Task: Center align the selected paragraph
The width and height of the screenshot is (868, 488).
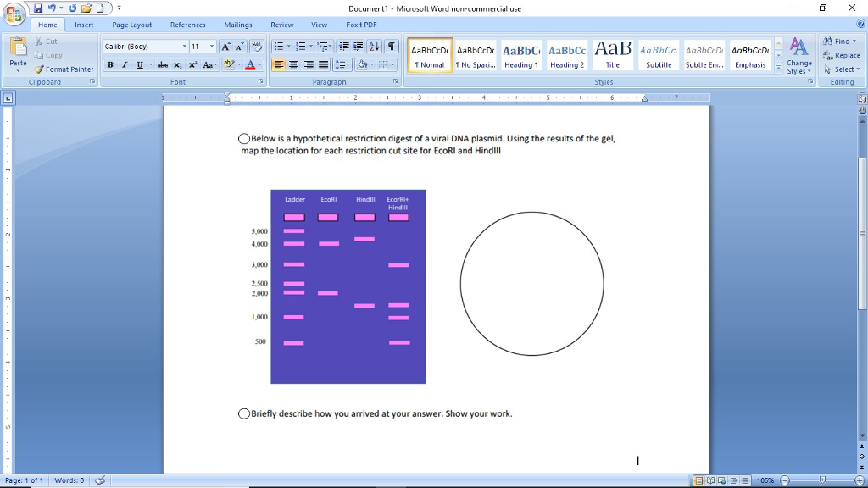Action: pyautogui.click(x=293, y=64)
